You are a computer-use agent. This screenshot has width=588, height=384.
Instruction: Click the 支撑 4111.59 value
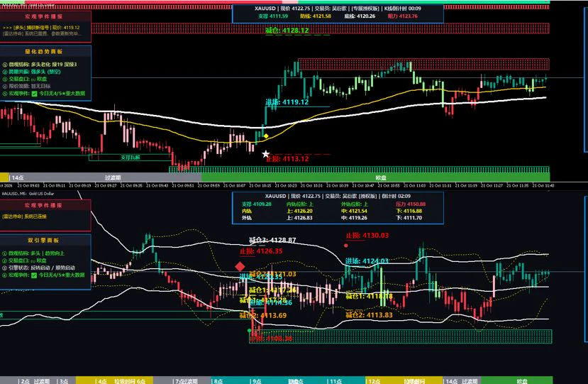[x=273, y=16]
